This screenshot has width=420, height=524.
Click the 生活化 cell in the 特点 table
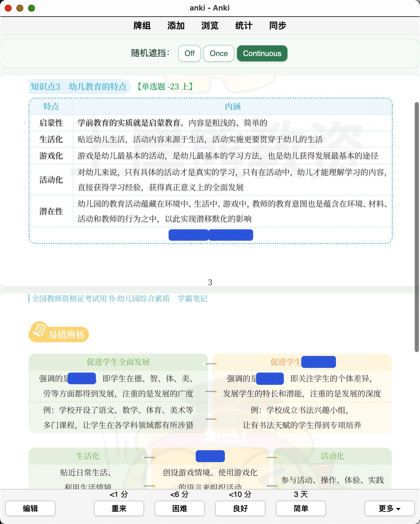pos(51,139)
